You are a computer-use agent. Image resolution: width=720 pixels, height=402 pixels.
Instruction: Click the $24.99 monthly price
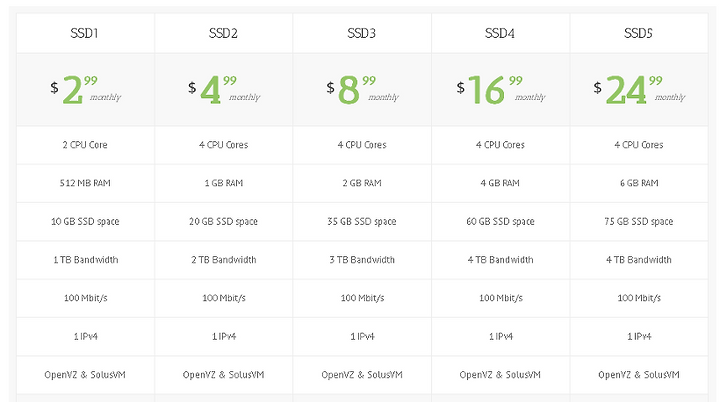[x=639, y=90]
